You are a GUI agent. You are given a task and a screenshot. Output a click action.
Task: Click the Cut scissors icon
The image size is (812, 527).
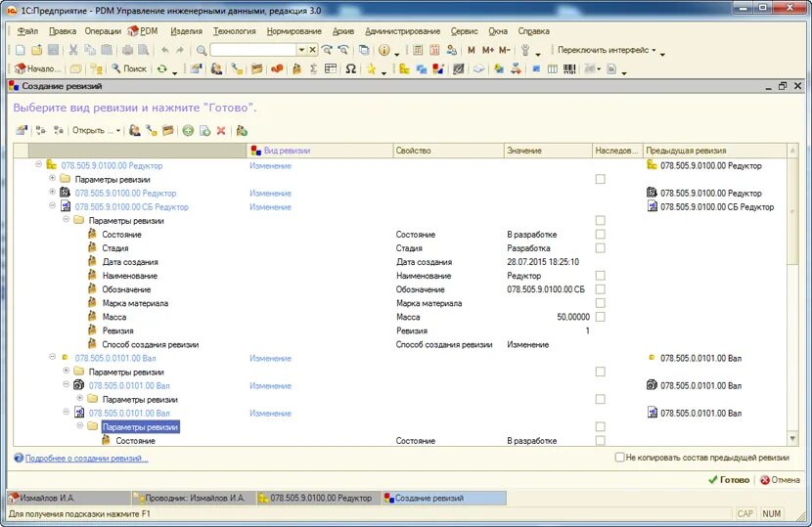73,50
